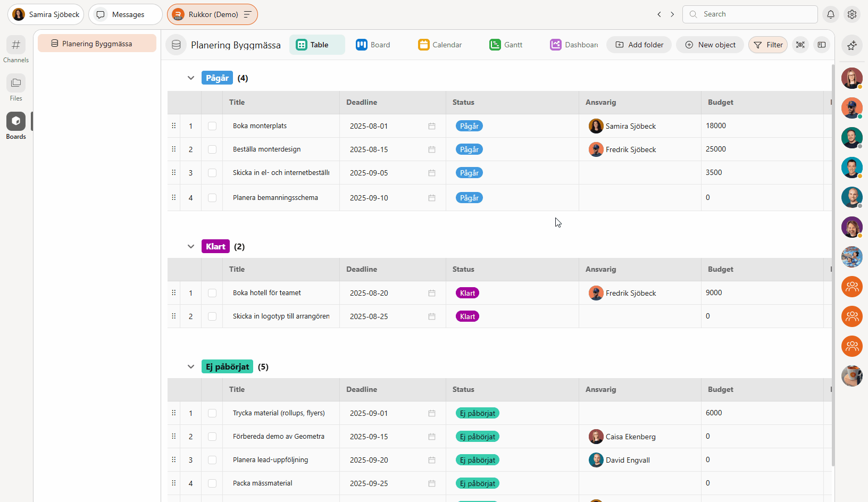Open calendar picker for Beställa monterdesign deadline
Image resolution: width=868 pixels, height=502 pixels.
[432, 149]
